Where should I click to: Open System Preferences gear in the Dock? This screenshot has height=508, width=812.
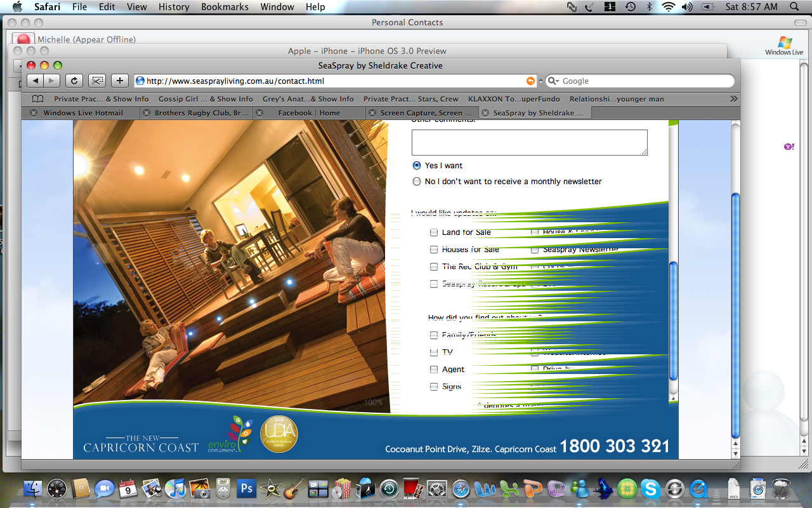(x=436, y=488)
